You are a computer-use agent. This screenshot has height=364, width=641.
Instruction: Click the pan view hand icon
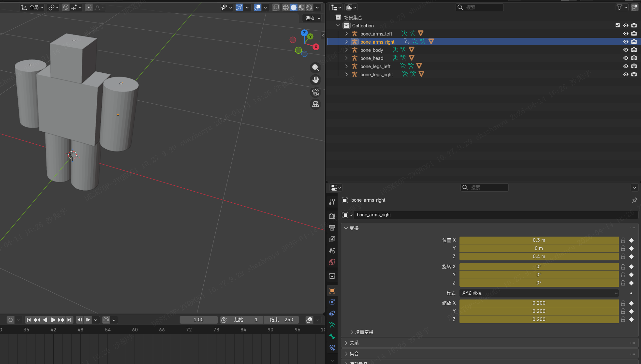coord(315,80)
